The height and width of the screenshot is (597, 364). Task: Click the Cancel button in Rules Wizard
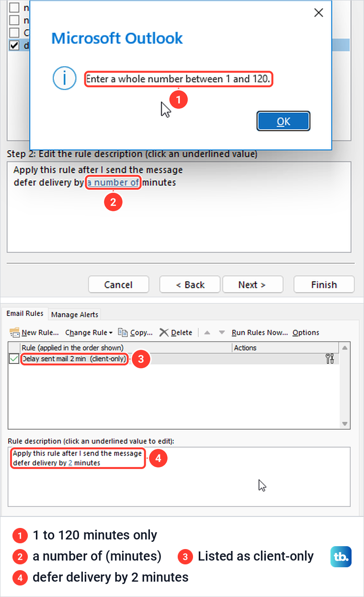tap(118, 284)
